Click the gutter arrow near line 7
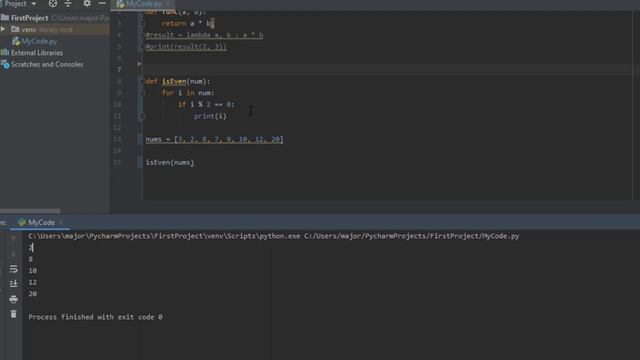This screenshot has height=360, width=640. click(x=139, y=64)
